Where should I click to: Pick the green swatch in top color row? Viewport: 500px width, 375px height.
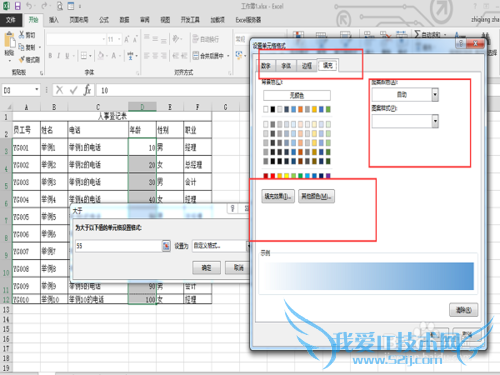tap(328, 109)
